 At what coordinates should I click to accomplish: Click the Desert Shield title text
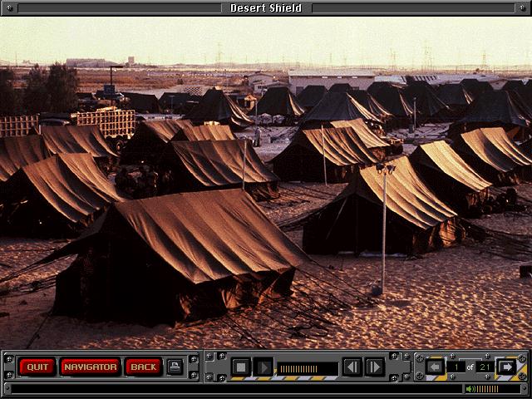(266, 7)
